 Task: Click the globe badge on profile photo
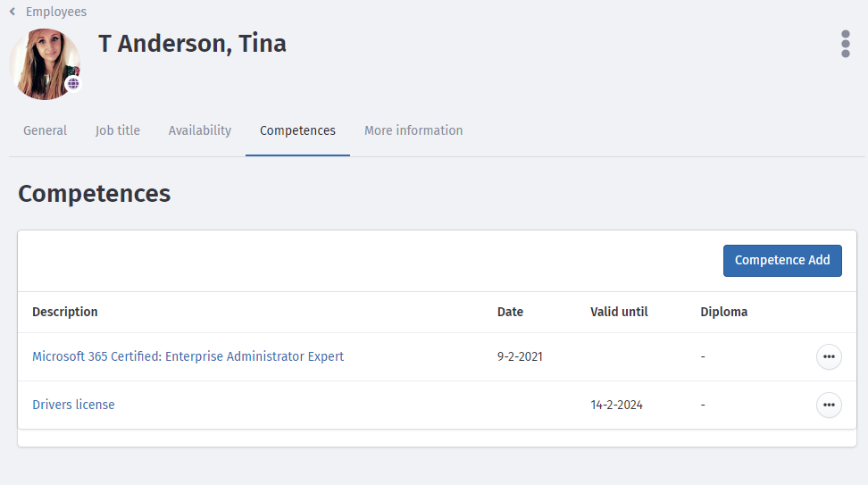pyautogui.click(x=73, y=84)
